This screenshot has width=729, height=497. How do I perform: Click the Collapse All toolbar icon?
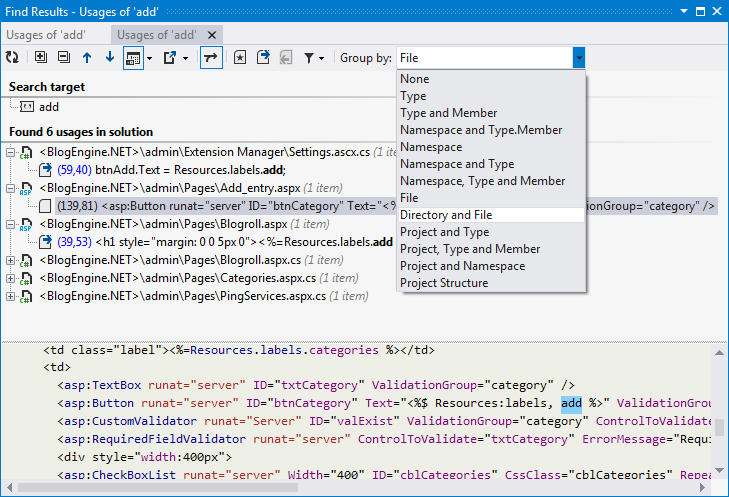(64, 59)
